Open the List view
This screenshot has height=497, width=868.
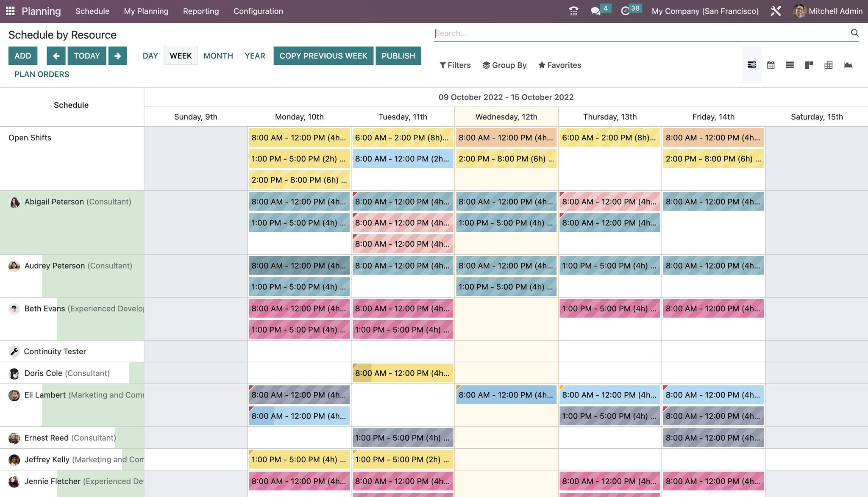790,65
